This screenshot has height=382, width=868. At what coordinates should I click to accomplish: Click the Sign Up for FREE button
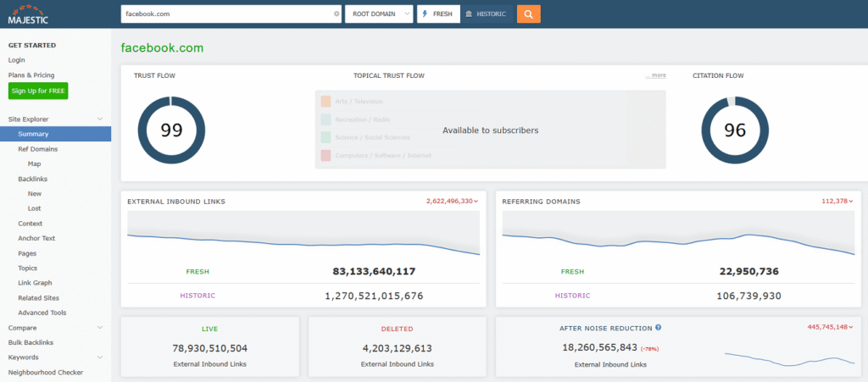click(38, 91)
